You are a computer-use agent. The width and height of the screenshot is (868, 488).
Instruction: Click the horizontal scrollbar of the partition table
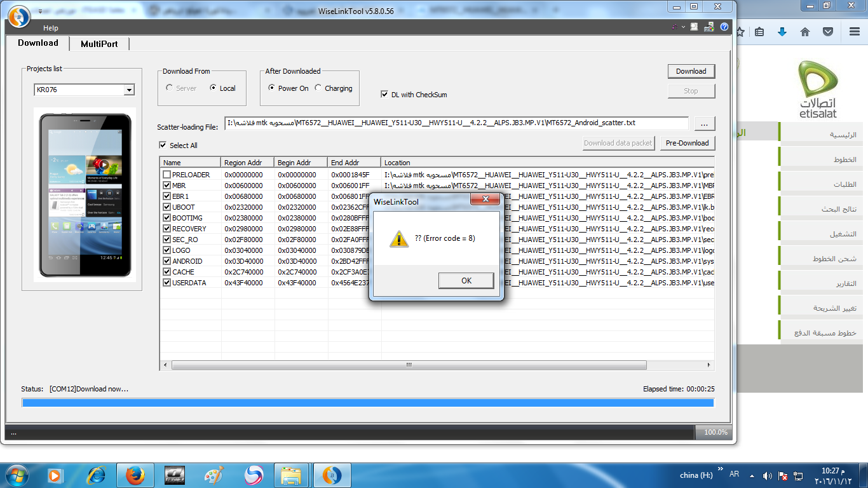tap(408, 365)
